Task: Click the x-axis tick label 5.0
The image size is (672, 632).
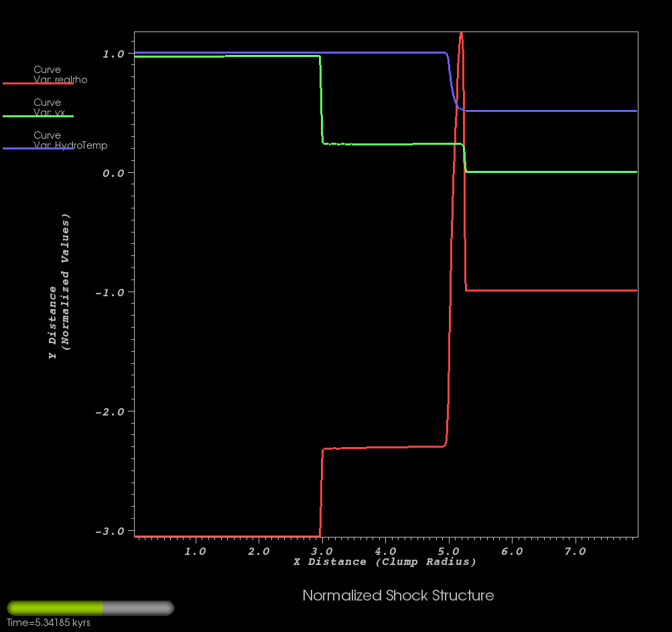Action: pos(448,551)
